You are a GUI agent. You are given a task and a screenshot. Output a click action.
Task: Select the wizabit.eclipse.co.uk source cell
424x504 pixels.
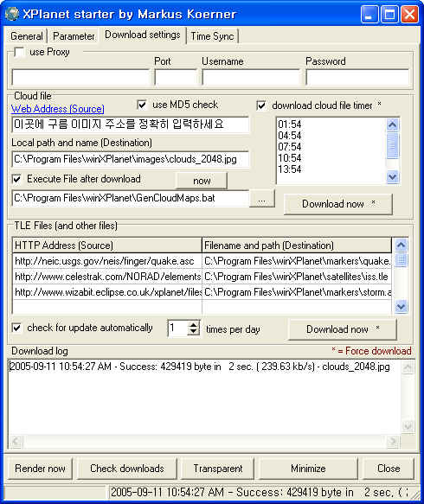pos(107,292)
